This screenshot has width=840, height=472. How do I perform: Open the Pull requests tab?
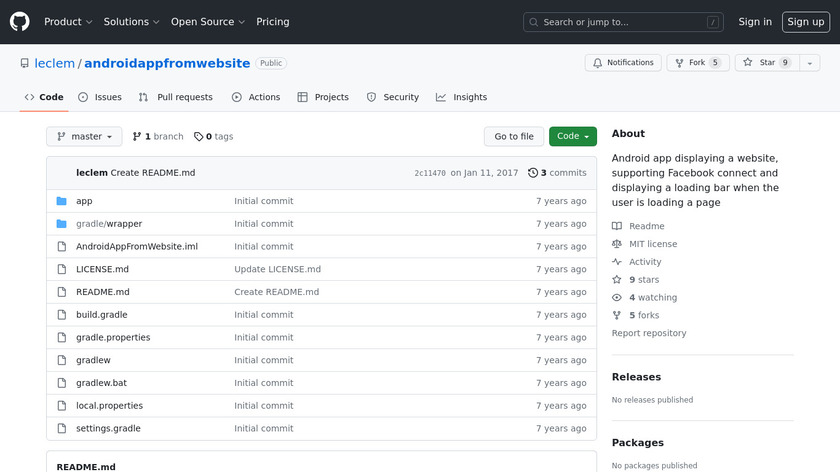click(x=176, y=97)
